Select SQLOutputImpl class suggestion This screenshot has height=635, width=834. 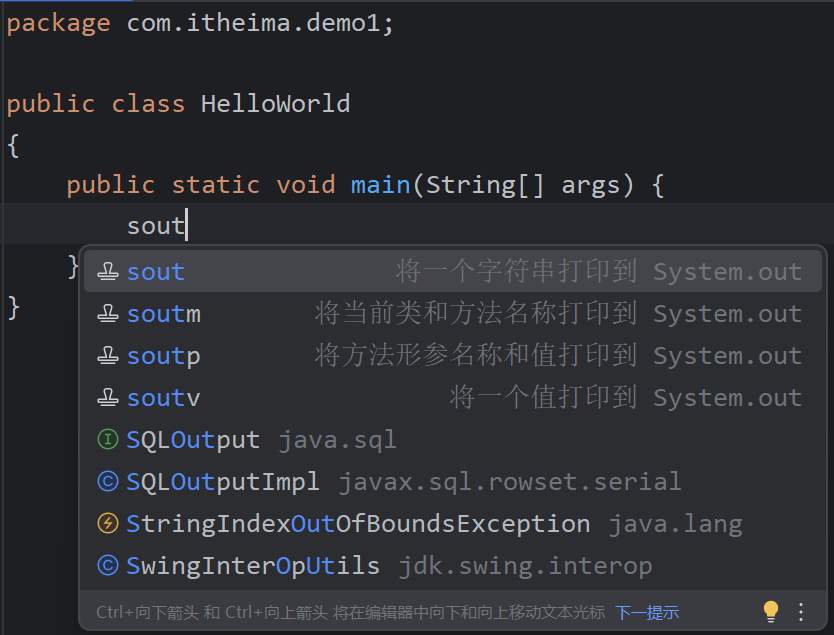(x=453, y=481)
